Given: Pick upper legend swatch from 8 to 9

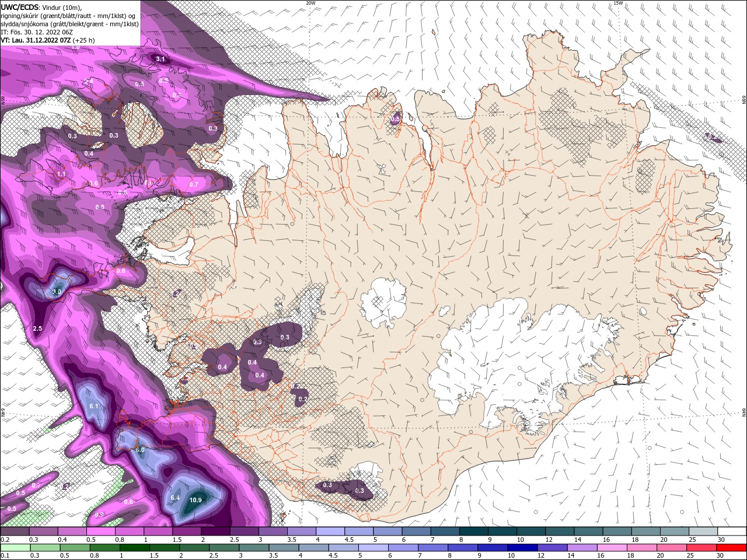Looking at the screenshot, I should point(474,531).
